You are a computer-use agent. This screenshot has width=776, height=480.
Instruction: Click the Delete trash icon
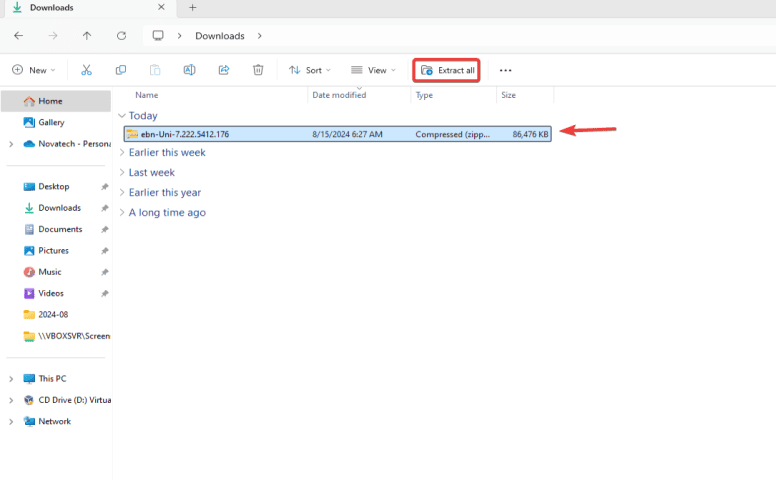(258, 70)
